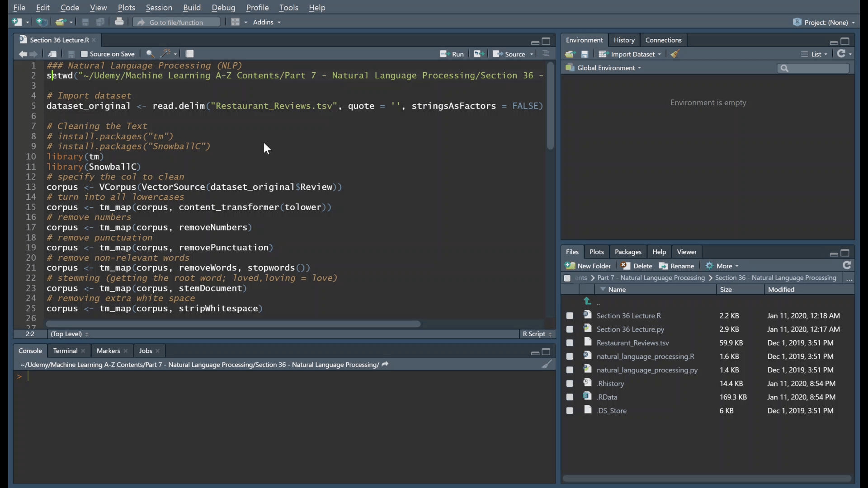Screen dimensions: 868x488
Task: Clear console broom icon
Action: 547,364
